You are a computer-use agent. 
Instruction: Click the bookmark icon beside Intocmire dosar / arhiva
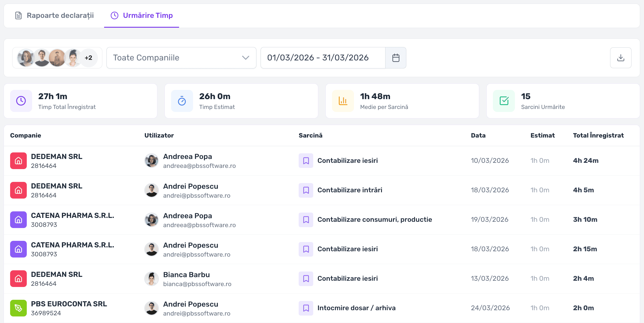click(306, 308)
